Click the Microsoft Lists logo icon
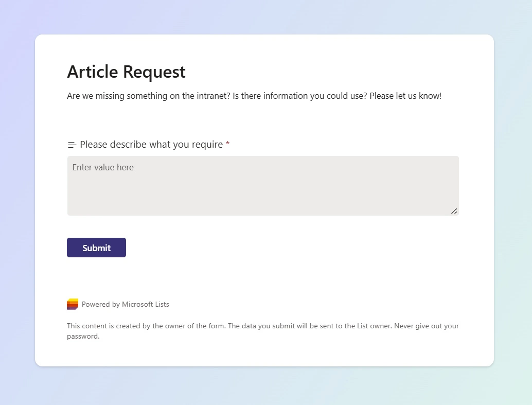 [x=73, y=304]
